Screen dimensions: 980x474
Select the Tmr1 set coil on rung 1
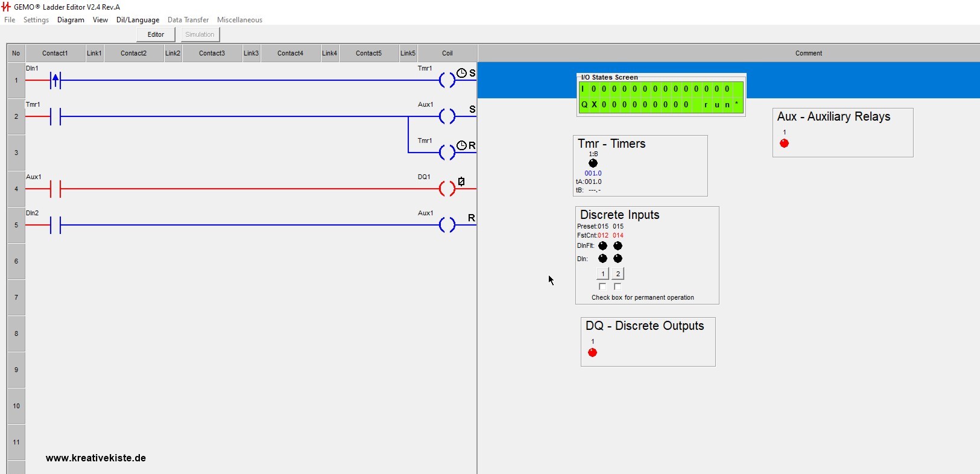click(447, 80)
